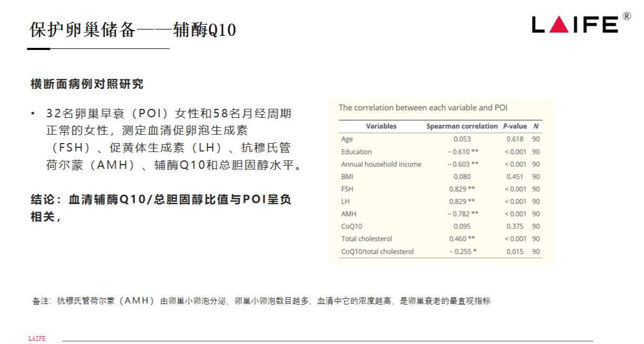Click the Total cholesterol correlation 0.460 **
Screen dimensions: 644x344
pyautogui.click(x=462, y=239)
